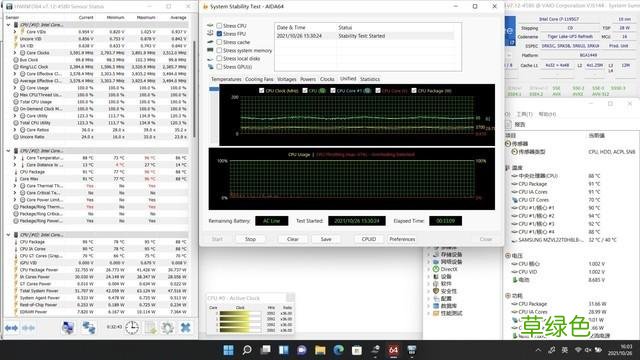The height and width of the screenshot is (360, 640).
Task: Toggle CPU Clock (MHz) graph checkbox
Action: [262, 91]
